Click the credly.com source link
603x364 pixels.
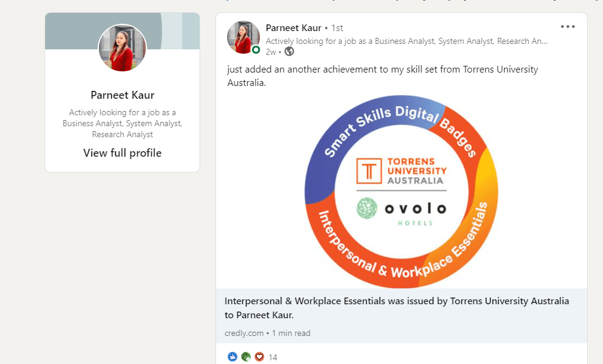pos(244,334)
